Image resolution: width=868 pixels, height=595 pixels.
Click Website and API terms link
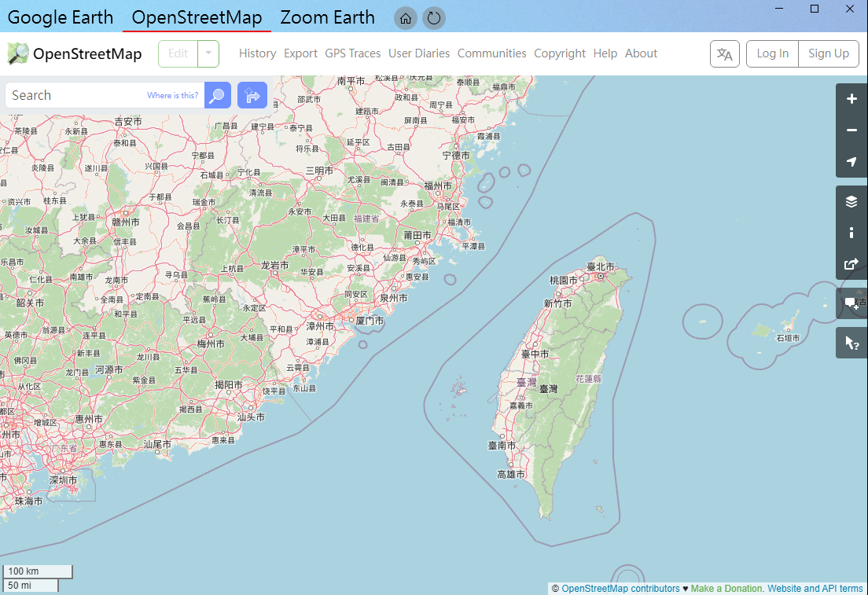[815, 589]
